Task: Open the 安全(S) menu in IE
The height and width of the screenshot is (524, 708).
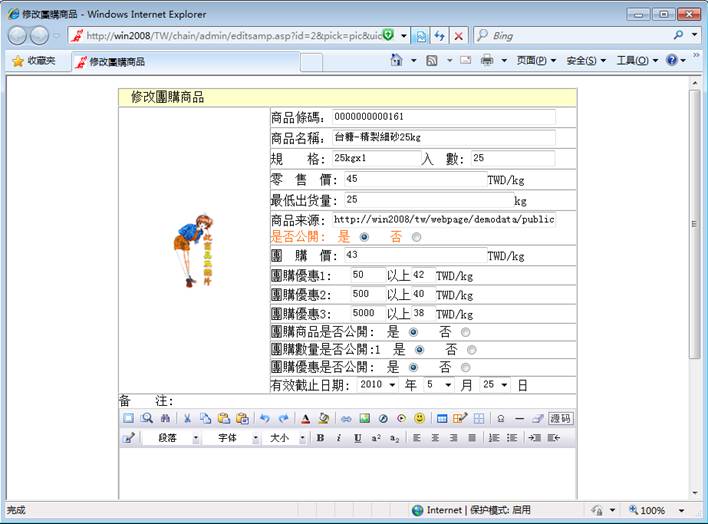Action: [x=586, y=61]
